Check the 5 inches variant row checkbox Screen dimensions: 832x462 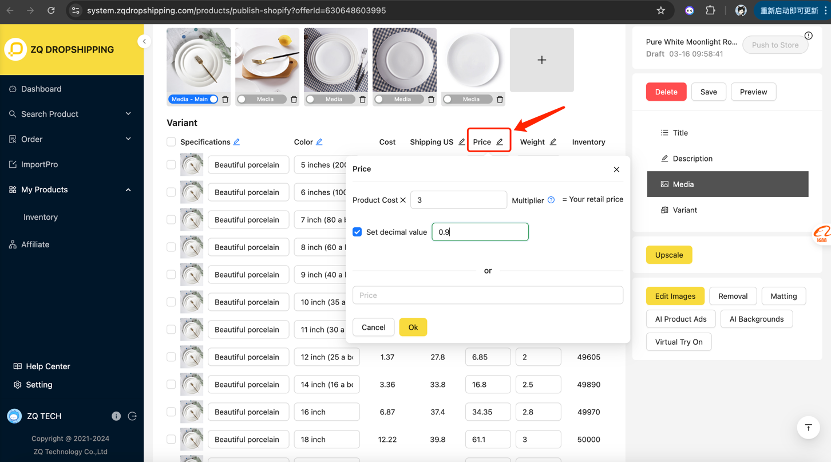[171, 165]
